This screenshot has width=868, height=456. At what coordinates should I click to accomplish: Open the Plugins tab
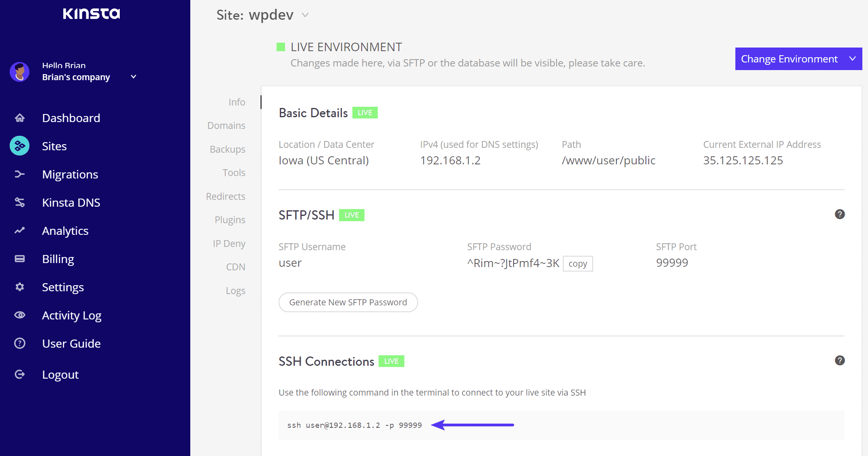[230, 220]
